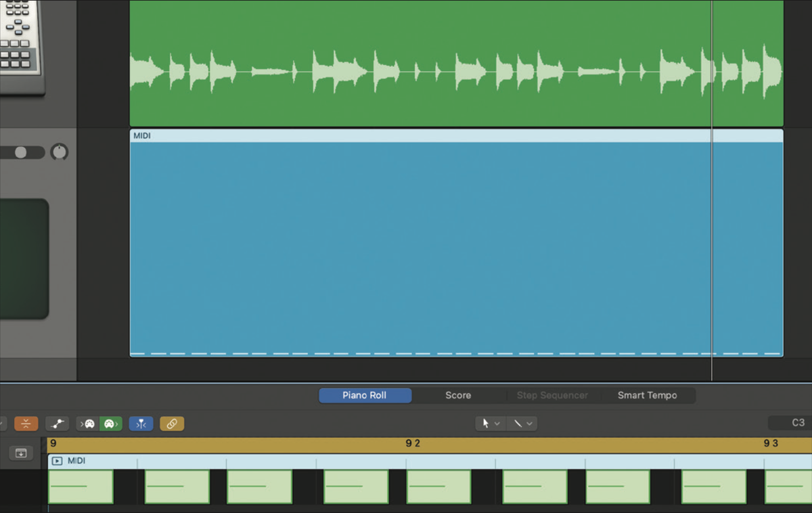Toggle the yellow Link mode chain

[x=172, y=423]
